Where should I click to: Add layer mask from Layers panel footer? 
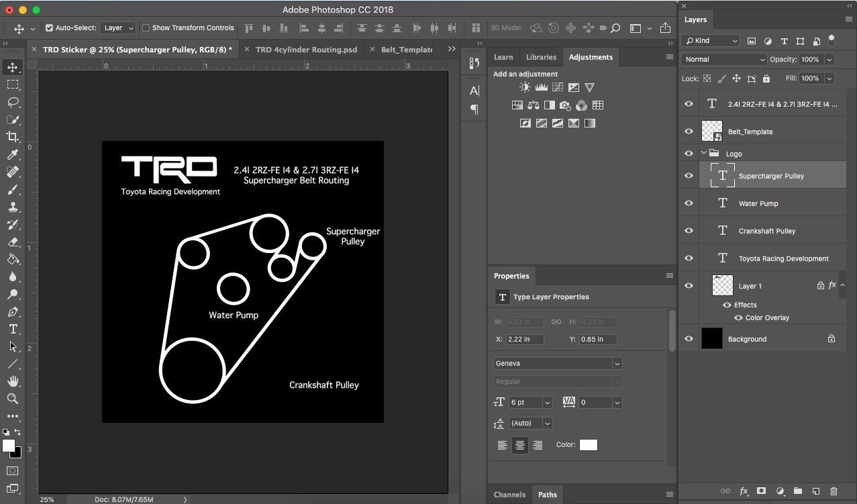point(762,491)
